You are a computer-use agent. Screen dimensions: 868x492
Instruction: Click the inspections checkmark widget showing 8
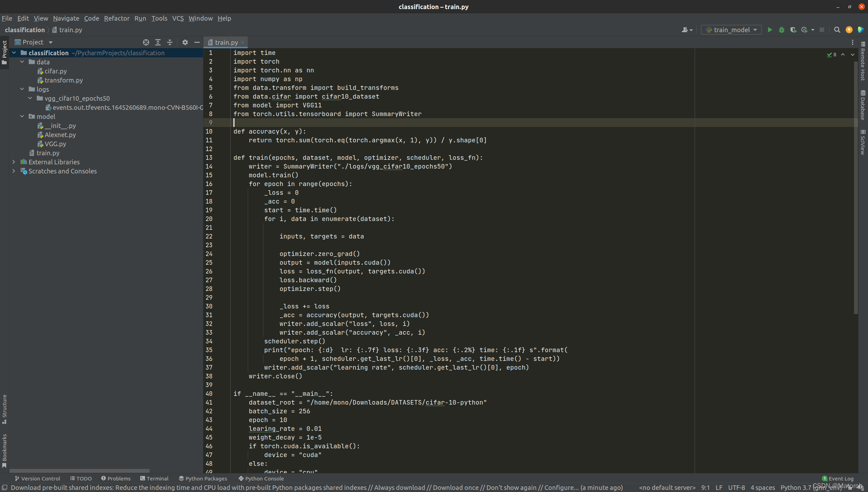tap(832, 55)
